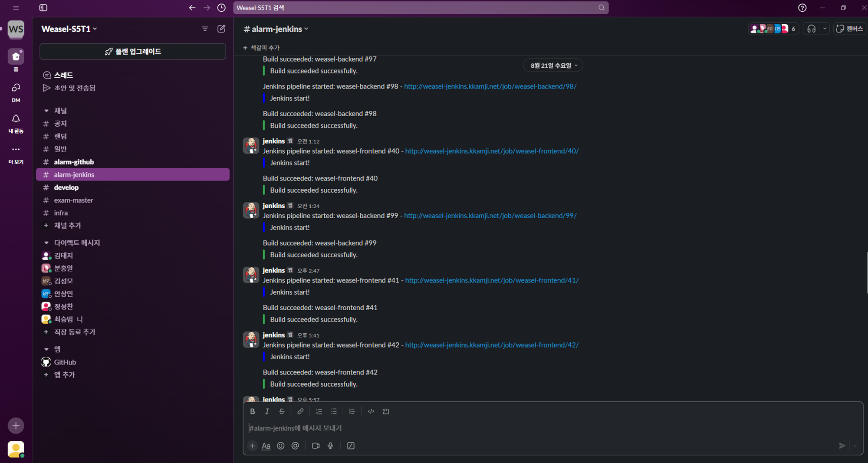Apply strikethrough formatting

(282, 411)
